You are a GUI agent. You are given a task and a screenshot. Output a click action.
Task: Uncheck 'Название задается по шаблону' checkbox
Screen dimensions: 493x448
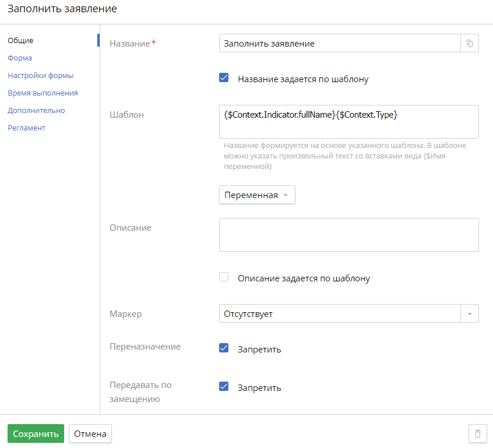click(224, 78)
